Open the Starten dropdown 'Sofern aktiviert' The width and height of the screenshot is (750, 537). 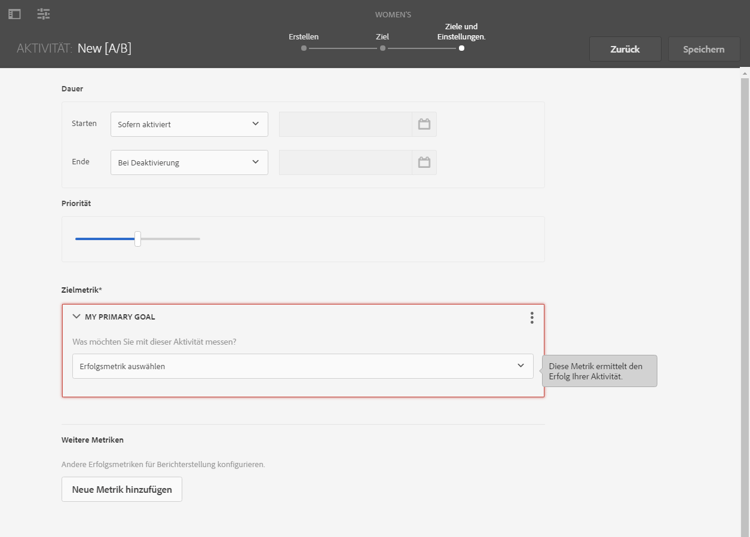(x=189, y=124)
